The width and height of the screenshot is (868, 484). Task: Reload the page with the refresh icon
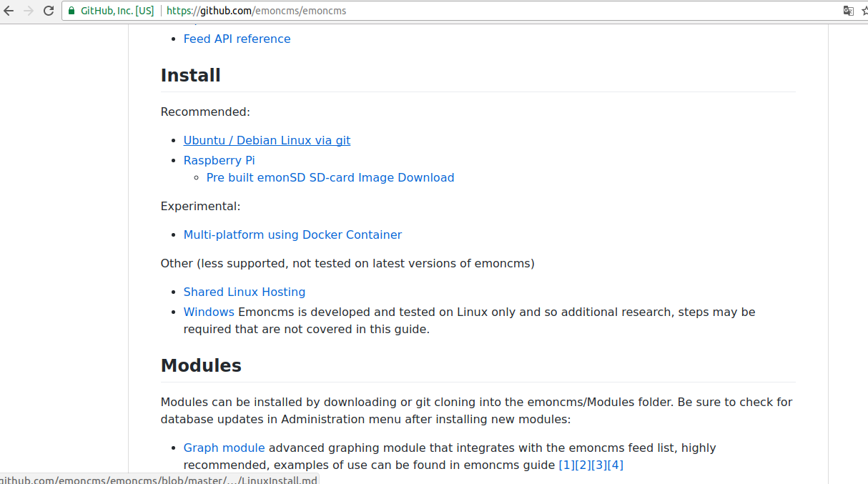(x=49, y=11)
